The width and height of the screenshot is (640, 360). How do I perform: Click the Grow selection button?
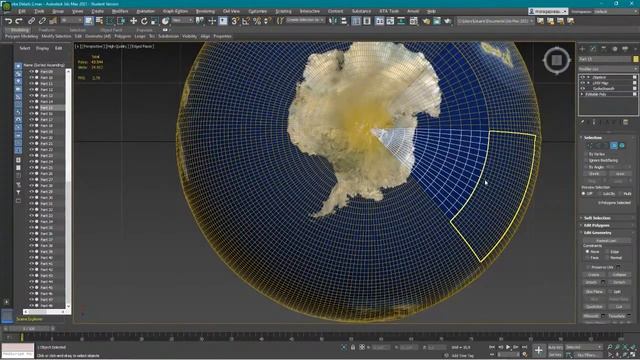click(x=620, y=173)
